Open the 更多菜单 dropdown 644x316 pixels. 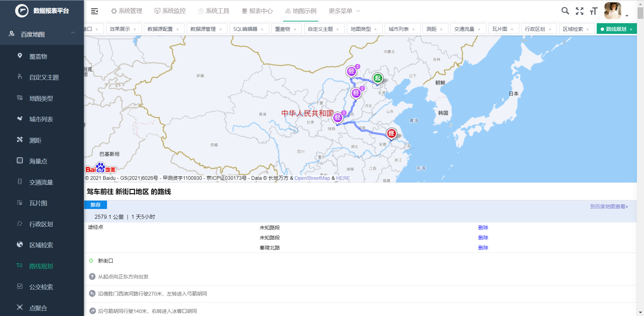(341, 11)
